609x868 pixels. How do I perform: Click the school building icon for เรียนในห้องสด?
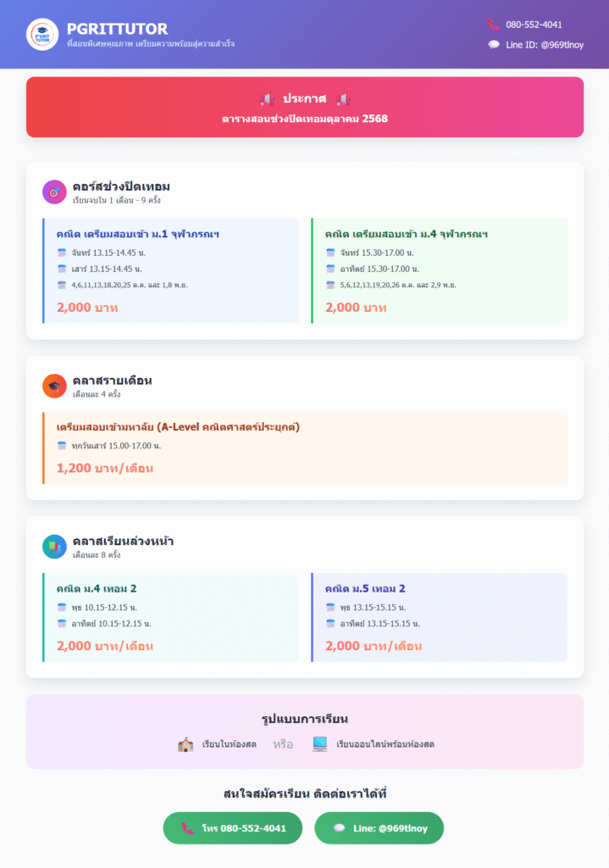[185, 744]
